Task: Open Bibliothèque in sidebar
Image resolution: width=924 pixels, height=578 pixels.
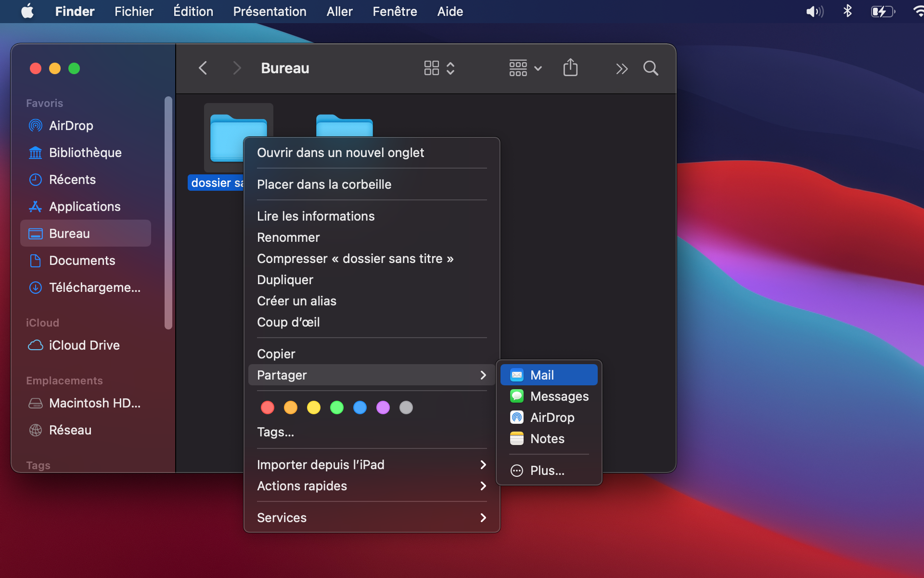Action: pos(86,153)
